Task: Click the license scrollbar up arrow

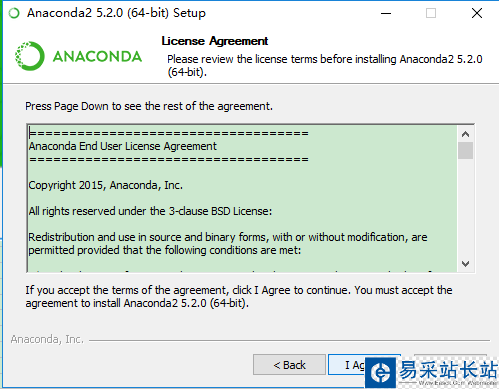Action: click(465, 134)
